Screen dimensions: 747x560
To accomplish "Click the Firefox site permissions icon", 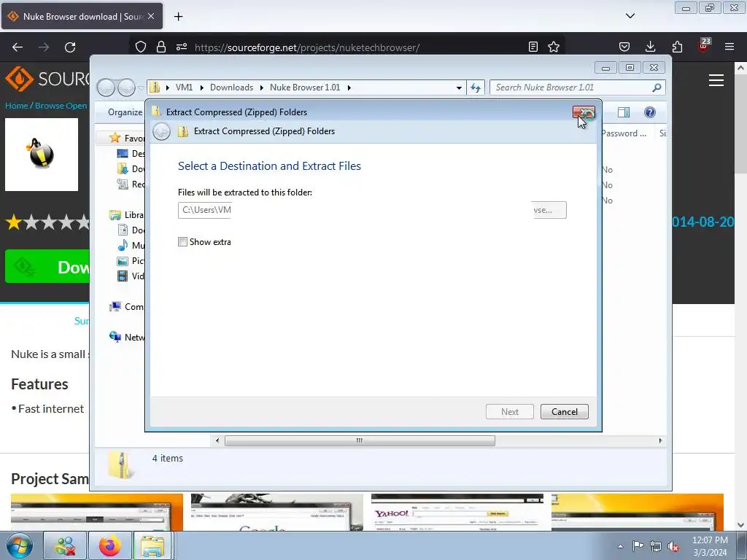I will pos(182,47).
